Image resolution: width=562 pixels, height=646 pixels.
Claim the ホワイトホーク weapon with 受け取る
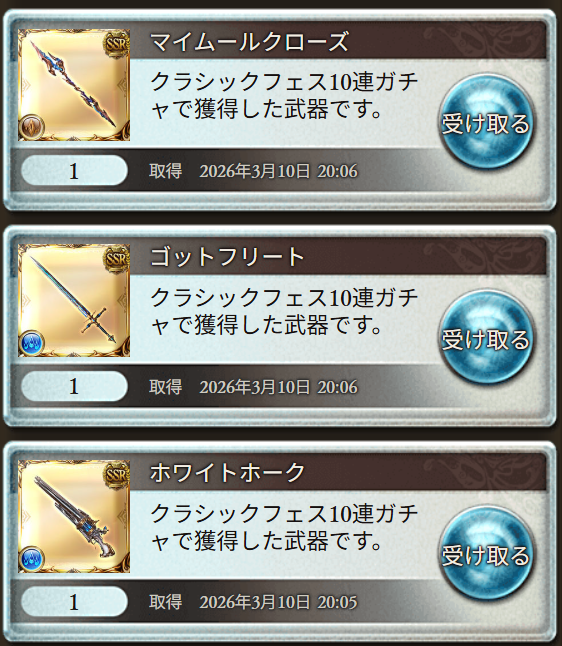486,554
